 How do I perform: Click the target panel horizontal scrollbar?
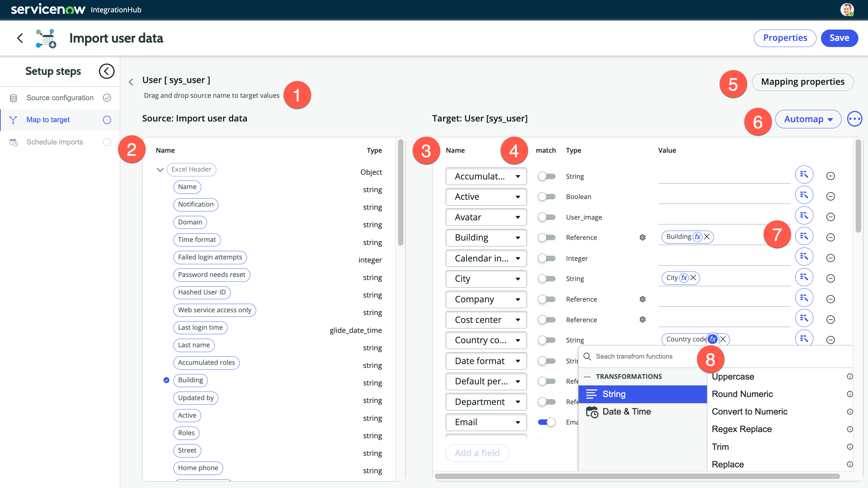click(637, 476)
